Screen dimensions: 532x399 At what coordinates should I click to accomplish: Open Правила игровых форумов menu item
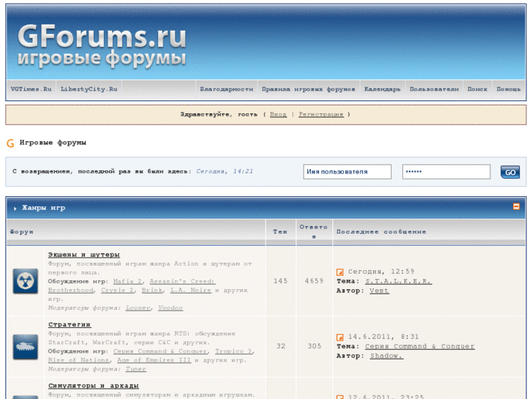click(x=308, y=89)
